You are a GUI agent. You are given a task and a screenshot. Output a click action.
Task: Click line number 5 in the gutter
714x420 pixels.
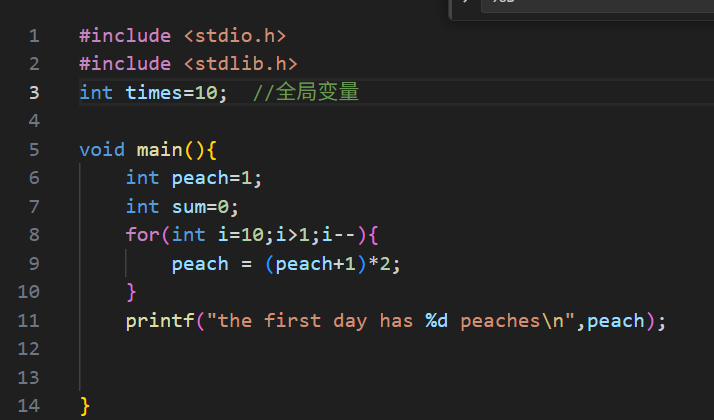pyautogui.click(x=34, y=150)
